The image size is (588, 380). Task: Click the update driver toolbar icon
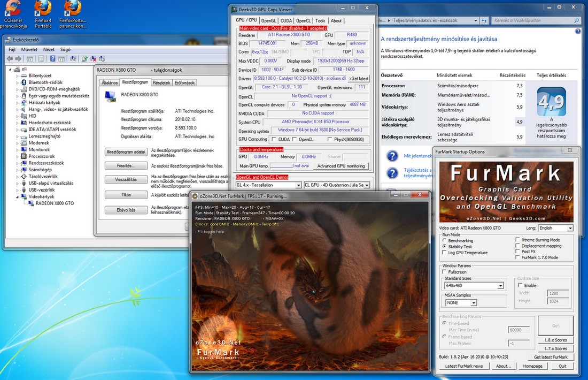85,58
